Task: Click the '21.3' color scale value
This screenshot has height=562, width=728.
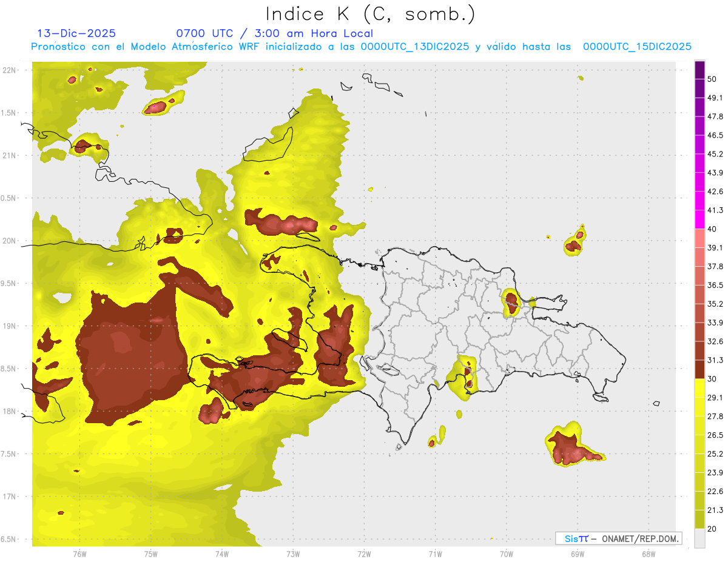Action: (x=715, y=510)
